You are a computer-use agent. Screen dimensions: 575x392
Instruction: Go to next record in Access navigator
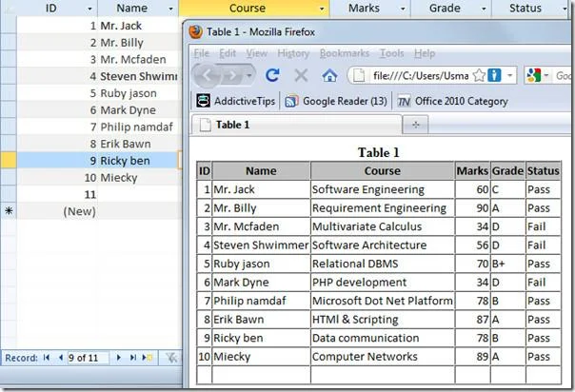(x=118, y=358)
